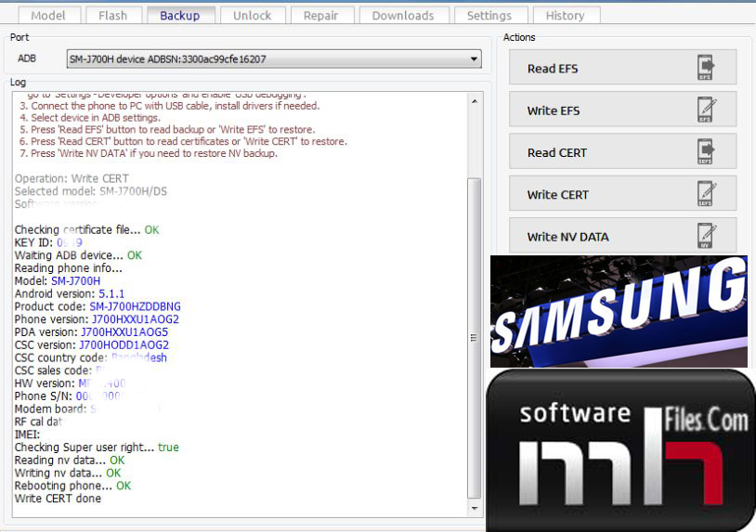756x532 pixels.
Task: Click the SM-J700H device ADB combo box
Action: click(274, 59)
